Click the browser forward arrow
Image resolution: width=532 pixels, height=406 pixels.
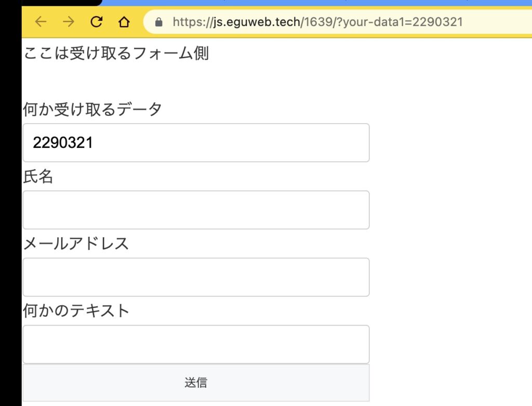(x=68, y=22)
